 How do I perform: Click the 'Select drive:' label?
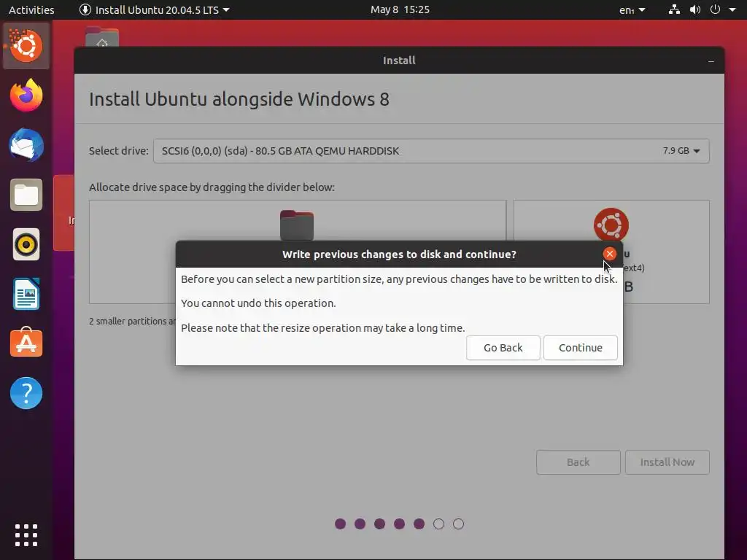click(x=119, y=151)
